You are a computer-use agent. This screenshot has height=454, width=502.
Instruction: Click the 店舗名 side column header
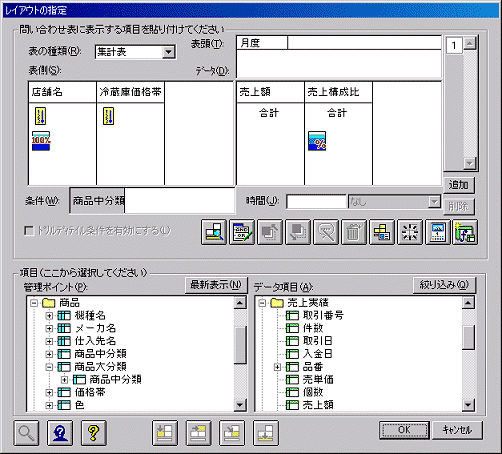click(x=62, y=92)
